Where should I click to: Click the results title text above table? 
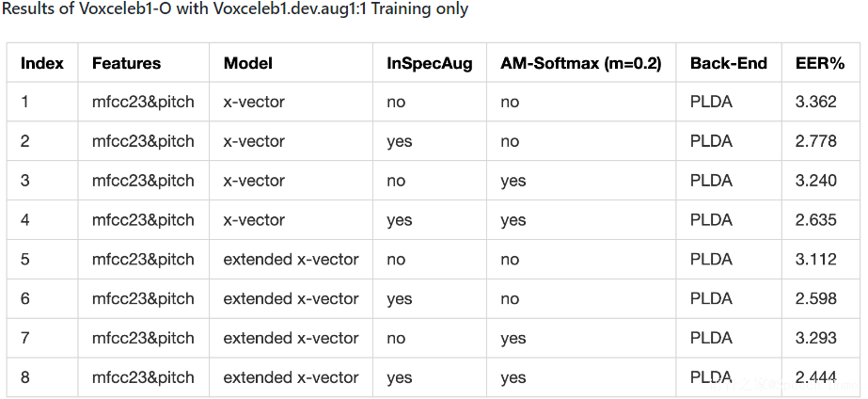click(x=235, y=9)
